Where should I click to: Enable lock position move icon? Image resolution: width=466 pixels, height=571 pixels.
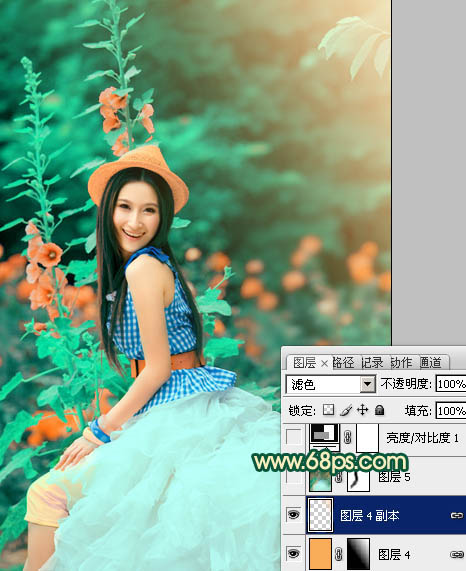tap(363, 410)
